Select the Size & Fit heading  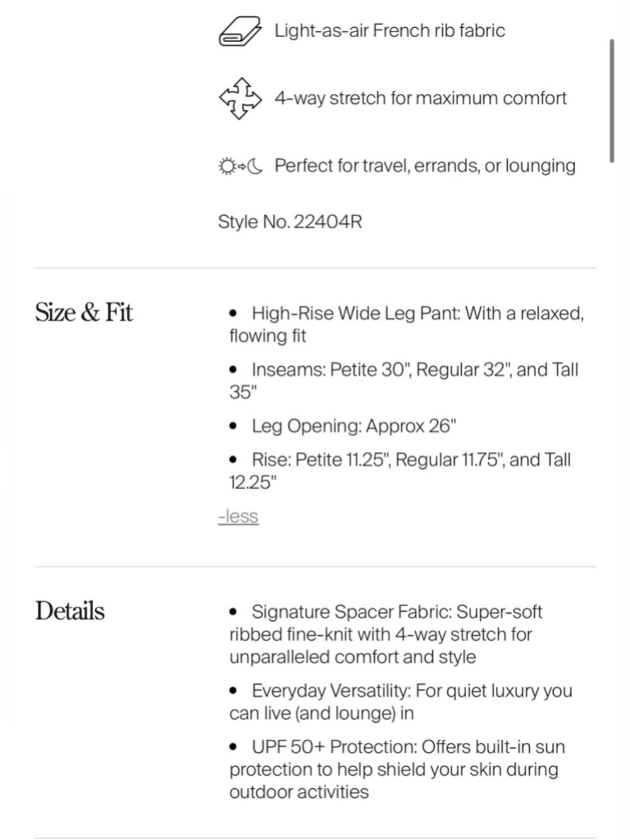84,312
